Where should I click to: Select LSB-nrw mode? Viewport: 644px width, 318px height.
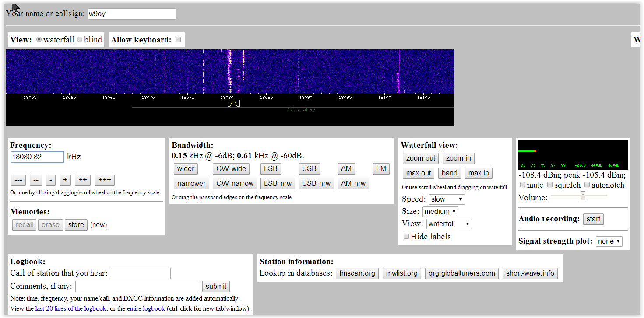[x=278, y=184]
